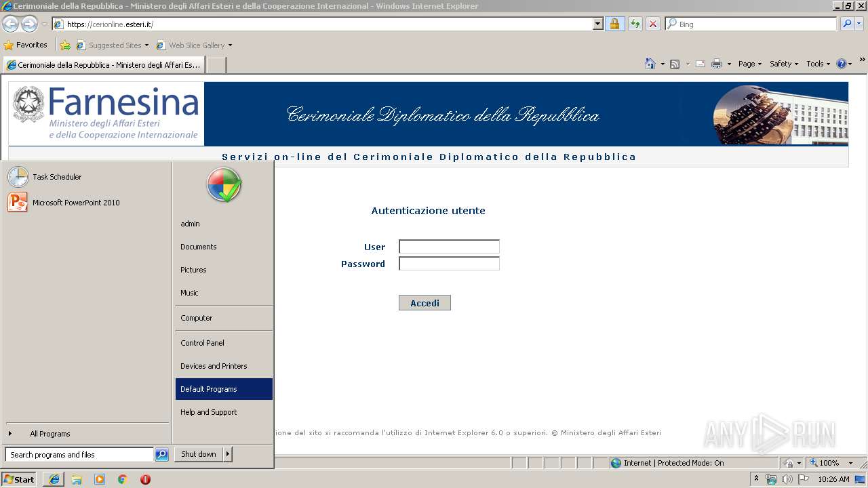Click the IE Forward navigation button
The height and width of the screenshot is (488, 868).
coord(29,24)
